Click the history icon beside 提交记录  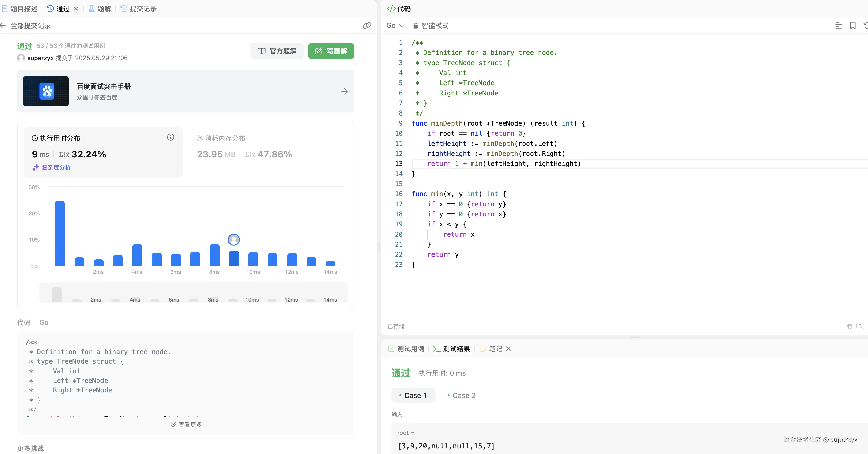(x=124, y=9)
